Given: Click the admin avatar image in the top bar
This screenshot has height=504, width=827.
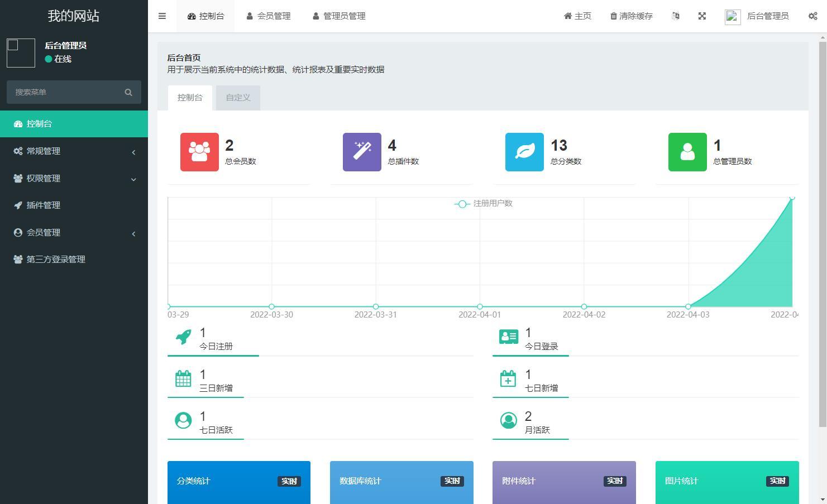Looking at the screenshot, I should pos(733,17).
